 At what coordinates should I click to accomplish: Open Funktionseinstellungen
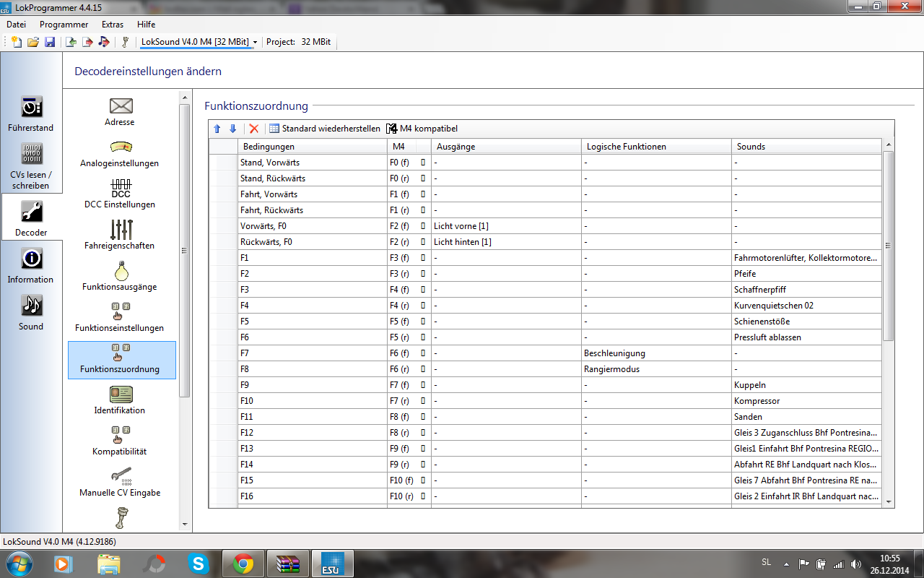(x=121, y=317)
